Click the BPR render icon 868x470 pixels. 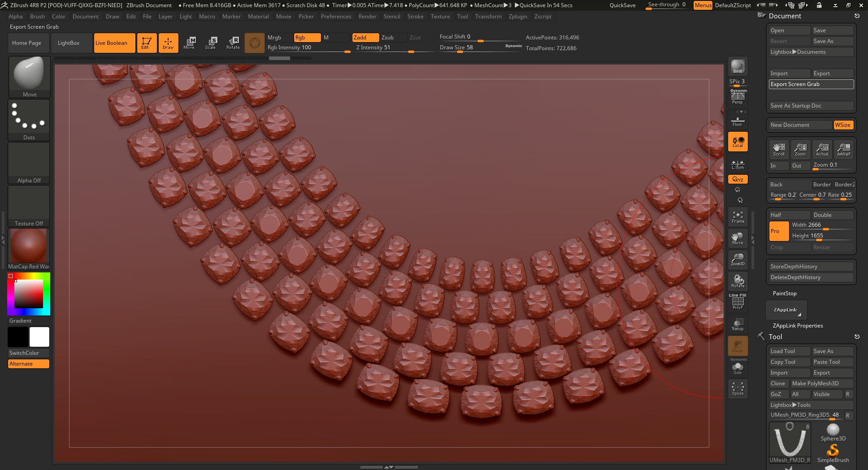738,66
